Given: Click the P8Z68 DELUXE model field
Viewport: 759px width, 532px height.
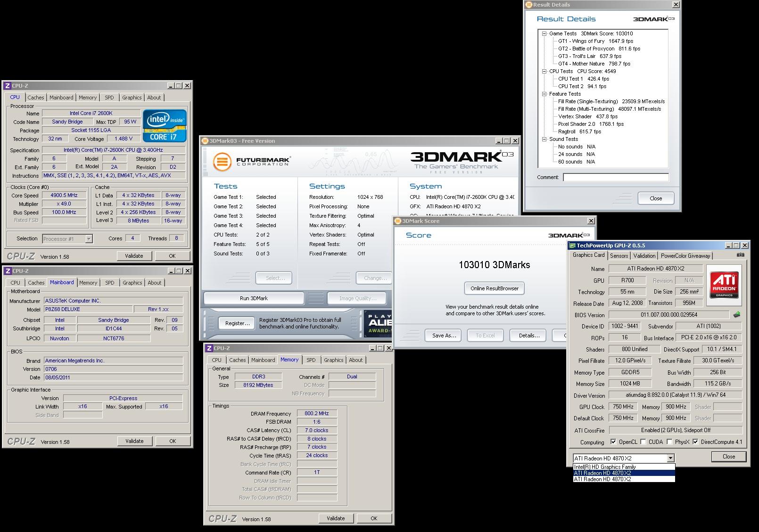Looking at the screenshot, I should 88,309.
